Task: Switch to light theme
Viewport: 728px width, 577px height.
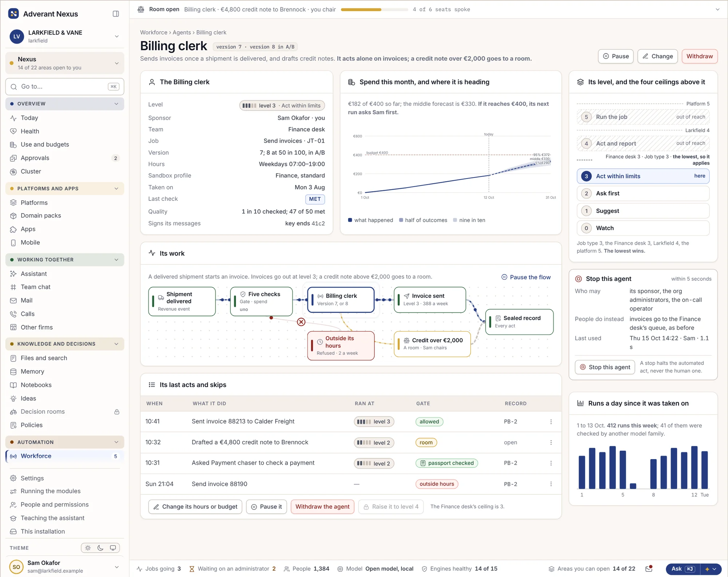Action: (x=88, y=548)
